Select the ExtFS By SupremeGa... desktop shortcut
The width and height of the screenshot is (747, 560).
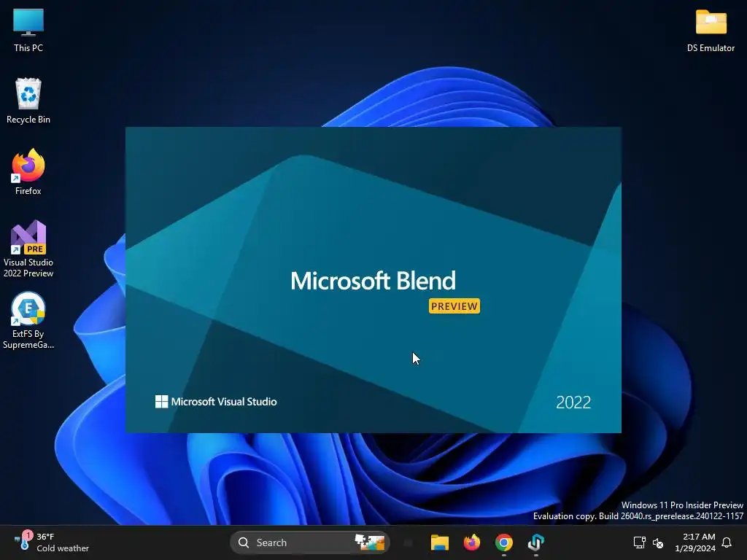coord(28,321)
